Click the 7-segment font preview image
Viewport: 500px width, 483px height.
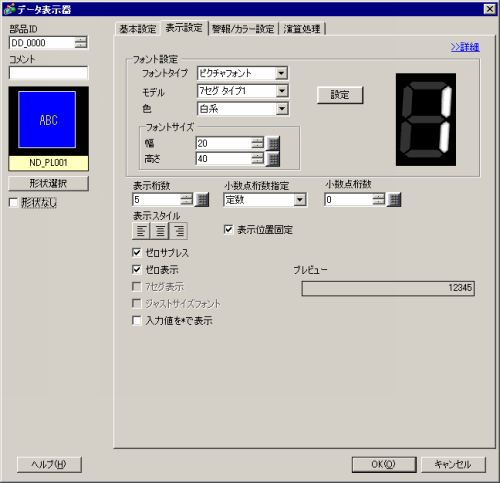[x=426, y=119]
